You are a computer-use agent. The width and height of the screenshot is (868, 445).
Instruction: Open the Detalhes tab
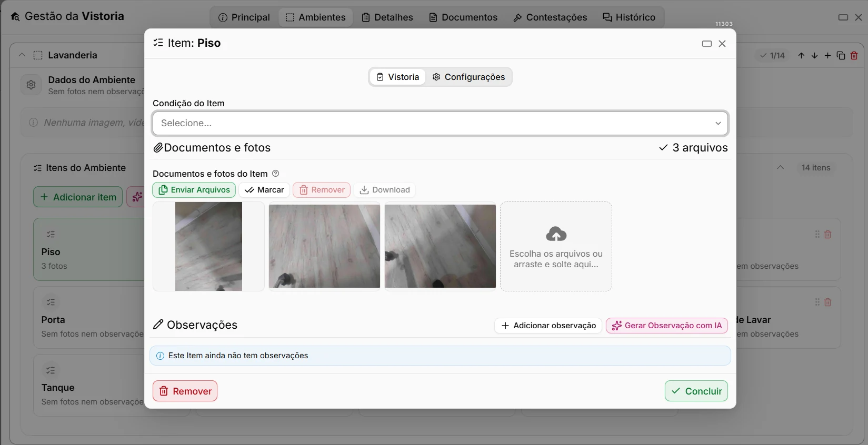[x=387, y=17]
